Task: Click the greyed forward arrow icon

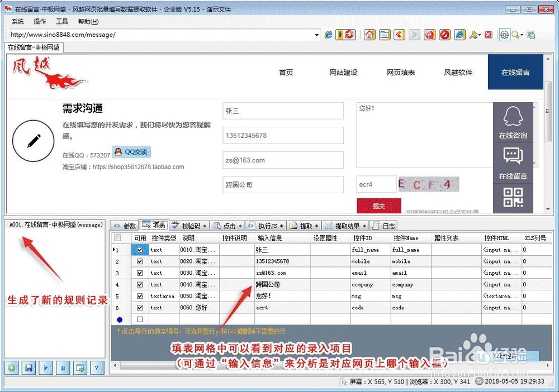Action: pyautogui.click(x=414, y=35)
